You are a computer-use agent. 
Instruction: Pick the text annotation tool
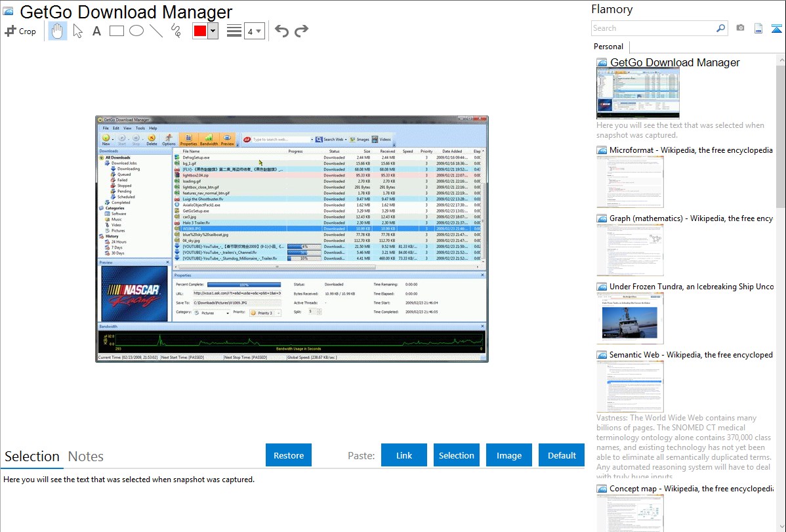pos(96,31)
